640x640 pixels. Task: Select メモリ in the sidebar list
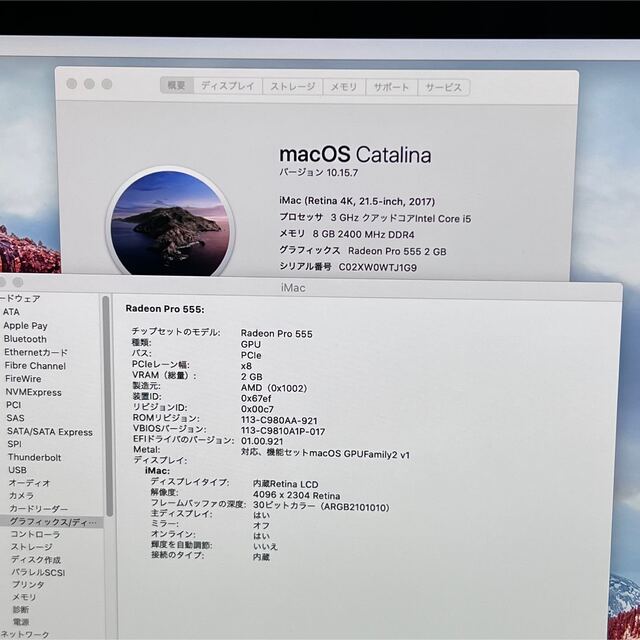tap(24, 597)
